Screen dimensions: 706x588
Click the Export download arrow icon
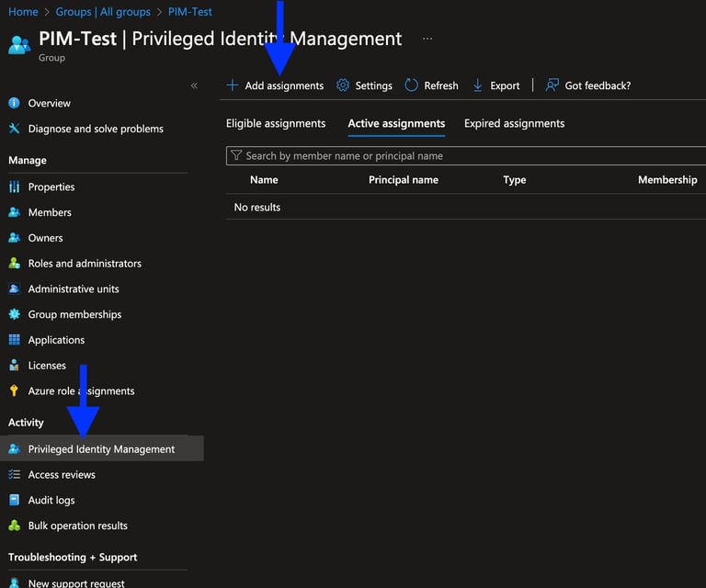[x=478, y=85]
